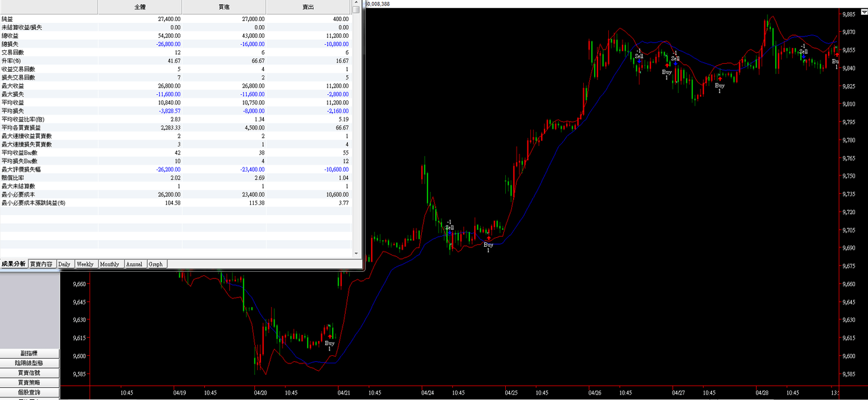The width and height of the screenshot is (868, 400).
Task: Click the 買進 column header
Action: click(224, 6)
